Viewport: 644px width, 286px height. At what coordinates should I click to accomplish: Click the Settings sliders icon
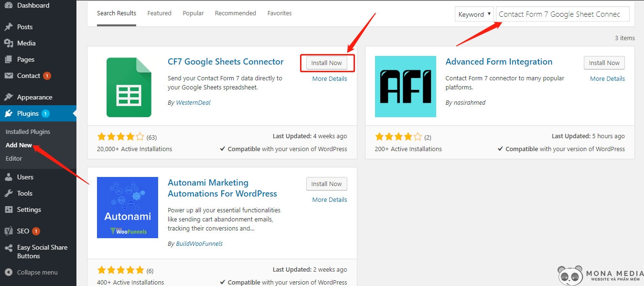[9, 209]
